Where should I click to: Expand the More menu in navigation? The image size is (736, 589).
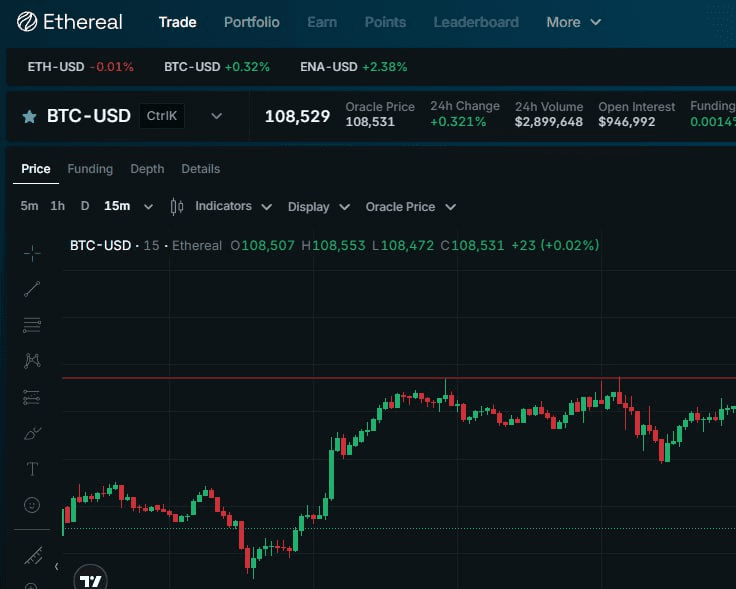pyautogui.click(x=573, y=22)
